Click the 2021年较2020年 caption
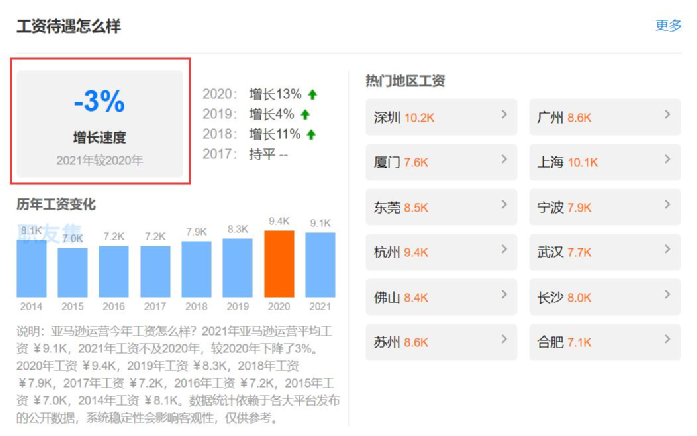 coord(100,160)
